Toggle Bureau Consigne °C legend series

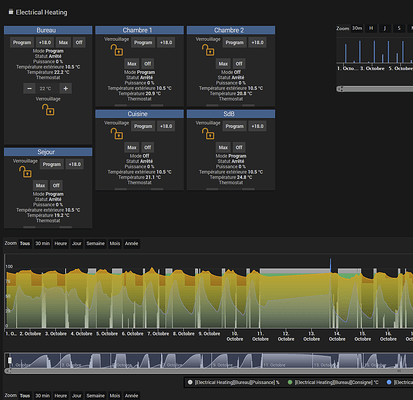[333, 382]
